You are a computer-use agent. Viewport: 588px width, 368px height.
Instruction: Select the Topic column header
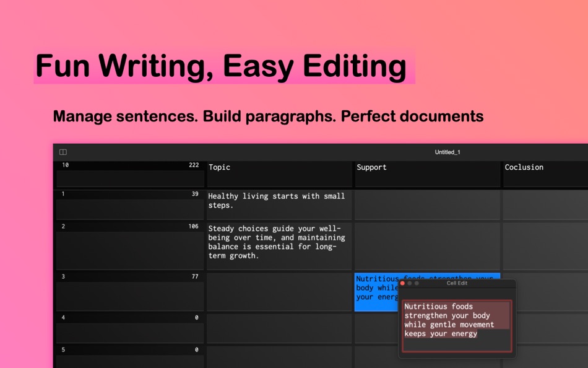click(x=279, y=174)
